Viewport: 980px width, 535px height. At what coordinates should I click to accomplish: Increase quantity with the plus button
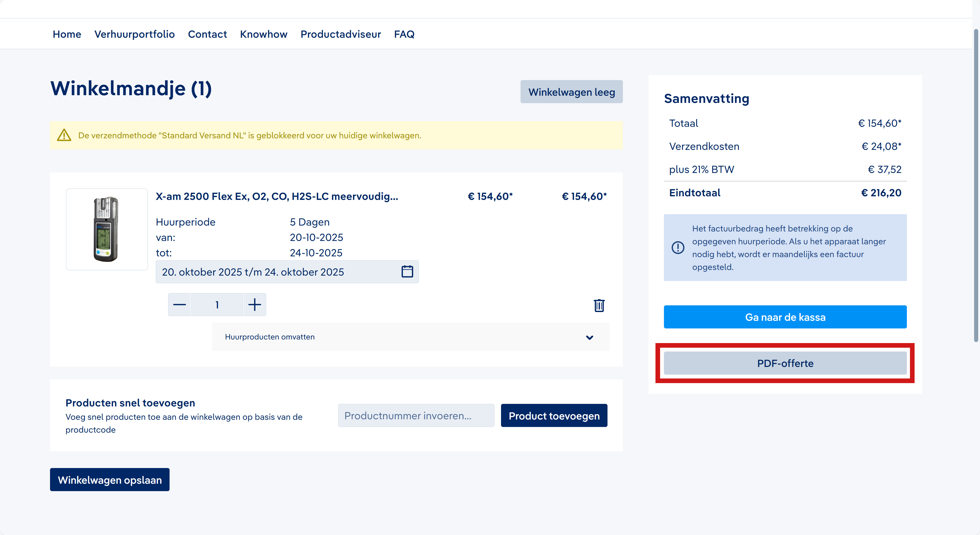(254, 304)
